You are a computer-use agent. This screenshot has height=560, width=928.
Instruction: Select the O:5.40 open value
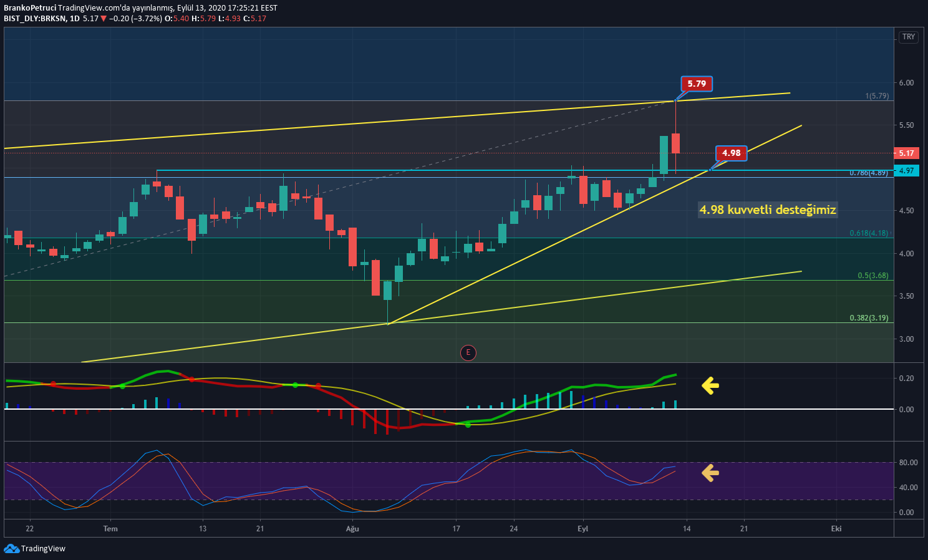coord(176,19)
